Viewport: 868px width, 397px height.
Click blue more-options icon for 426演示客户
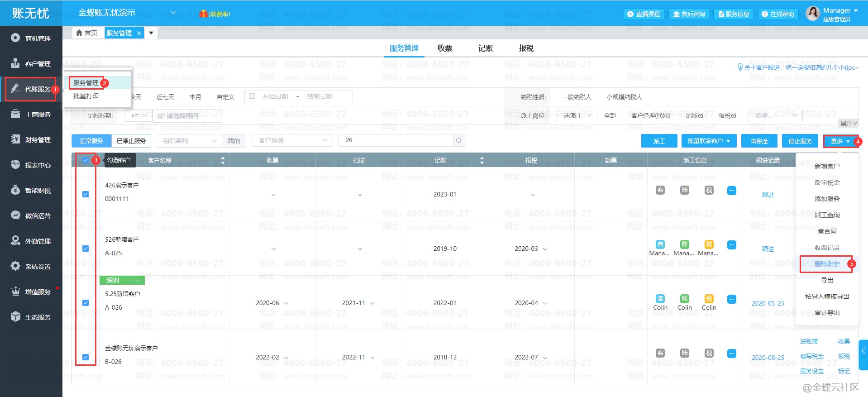[731, 191]
